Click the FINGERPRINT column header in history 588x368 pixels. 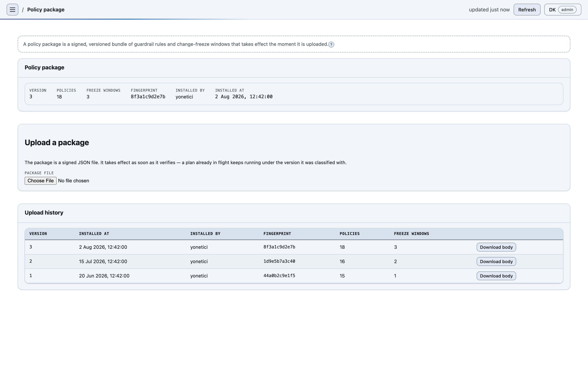277,234
